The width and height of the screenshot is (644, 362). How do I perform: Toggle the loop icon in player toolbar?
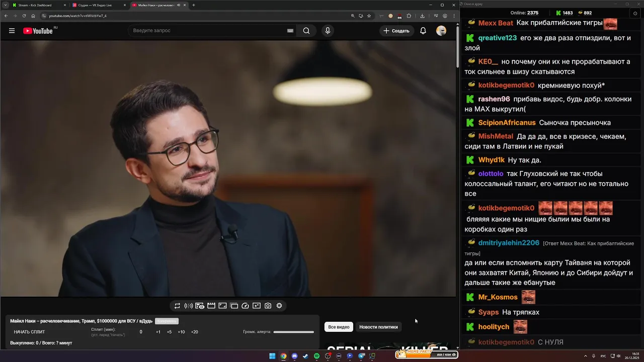[x=177, y=306]
